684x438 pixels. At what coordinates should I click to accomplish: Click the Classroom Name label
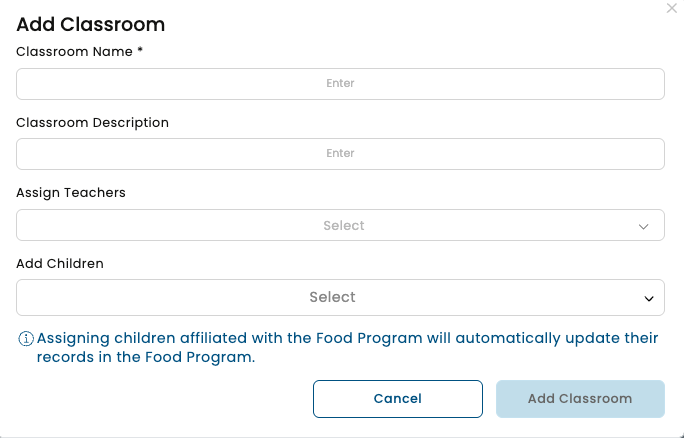pyautogui.click(x=74, y=51)
